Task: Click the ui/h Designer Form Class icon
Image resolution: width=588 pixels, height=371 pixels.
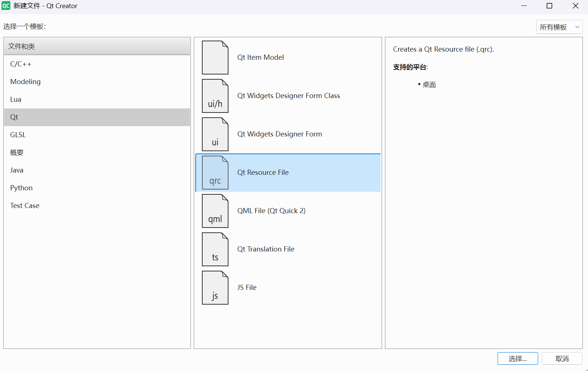Action: click(x=215, y=96)
